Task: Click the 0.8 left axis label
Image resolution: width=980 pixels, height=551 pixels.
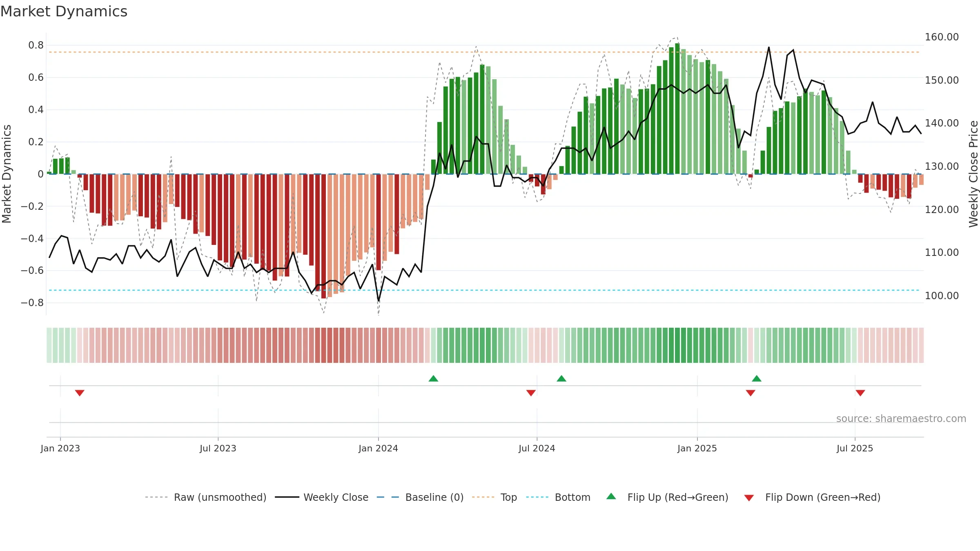Action: tap(36, 45)
